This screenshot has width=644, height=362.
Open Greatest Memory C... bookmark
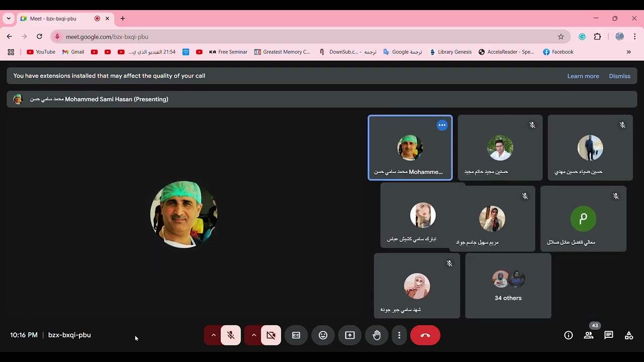tap(282, 52)
